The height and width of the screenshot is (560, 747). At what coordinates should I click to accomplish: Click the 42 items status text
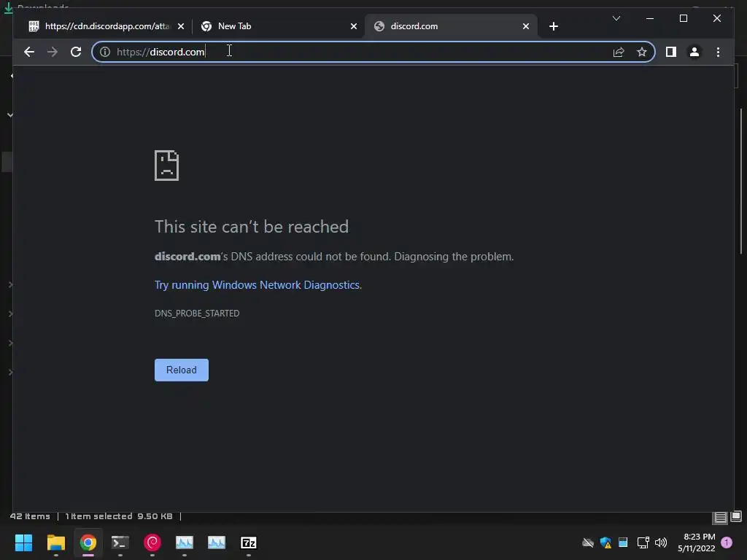click(x=30, y=516)
